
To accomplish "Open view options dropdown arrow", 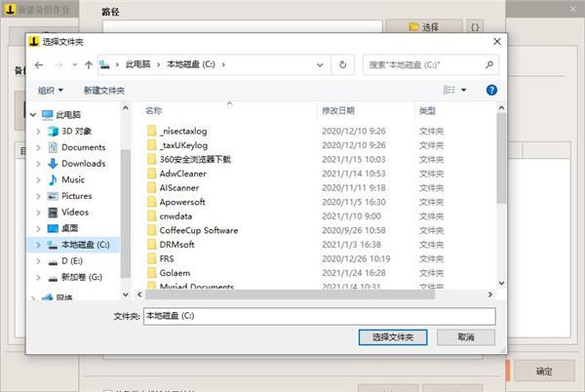I will [464, 90].
